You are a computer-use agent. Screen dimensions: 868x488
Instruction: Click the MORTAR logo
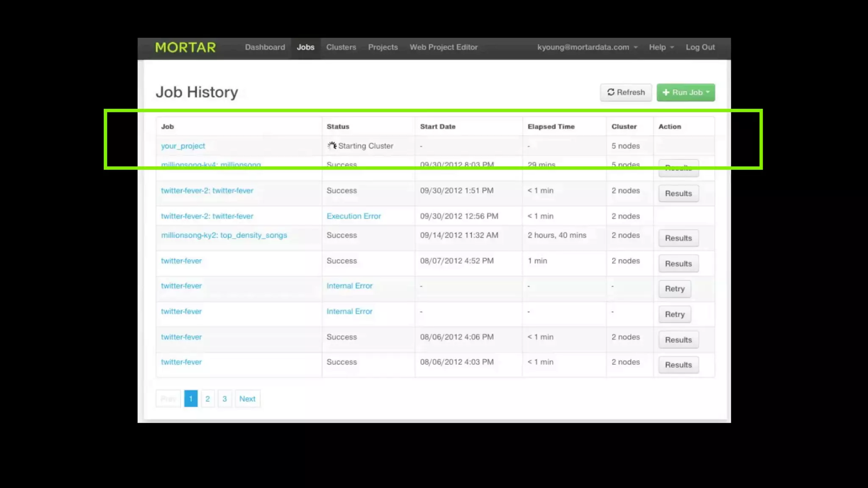[x=185, y=47]
